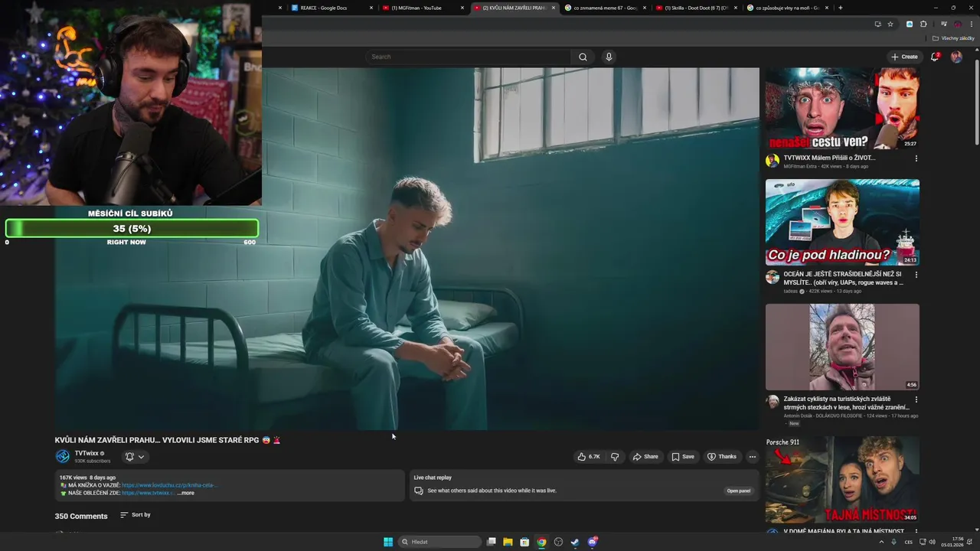Screen dimensions: 980x551
Task: Open options for 'TVTWIXX Málem Přišli o ŽIVOT' video
Action: click(916, 158)
